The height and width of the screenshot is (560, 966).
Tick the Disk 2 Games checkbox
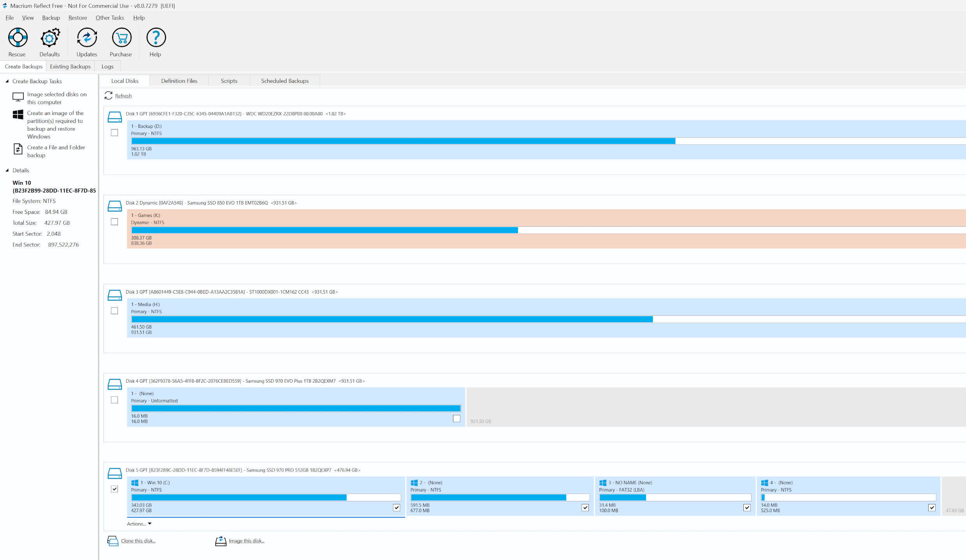[114, 222]
